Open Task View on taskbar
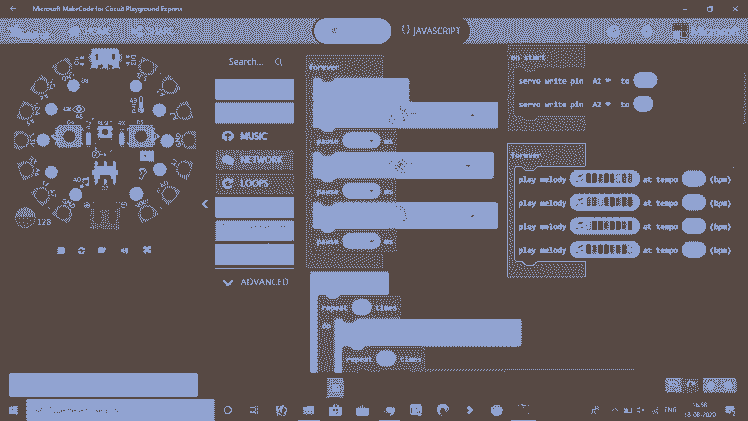 coord(254,410)
